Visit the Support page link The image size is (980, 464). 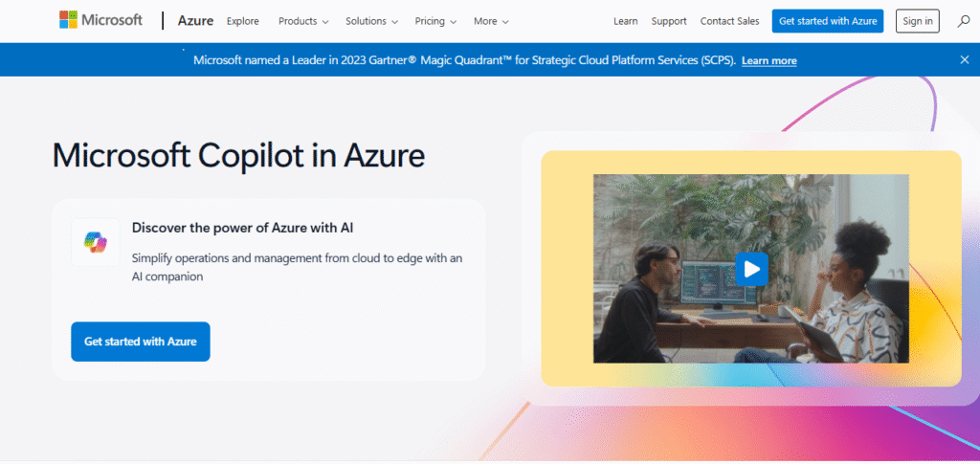669,21
